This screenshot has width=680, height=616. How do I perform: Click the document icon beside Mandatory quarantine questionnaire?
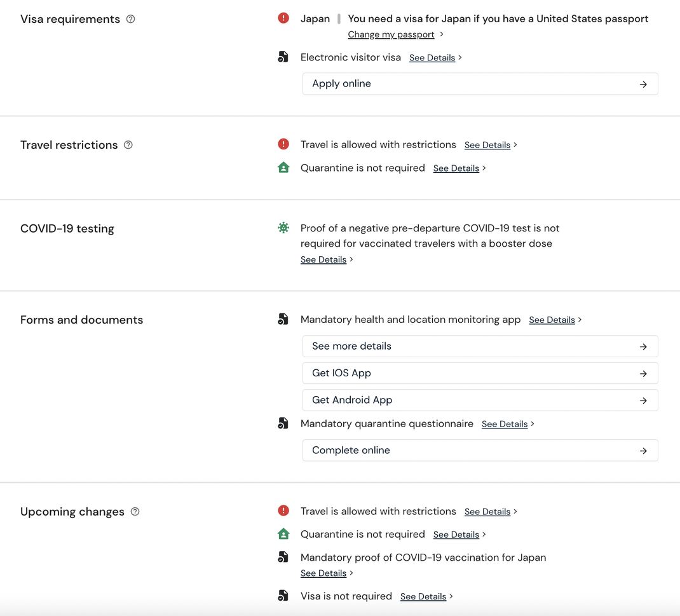point(283,423)
